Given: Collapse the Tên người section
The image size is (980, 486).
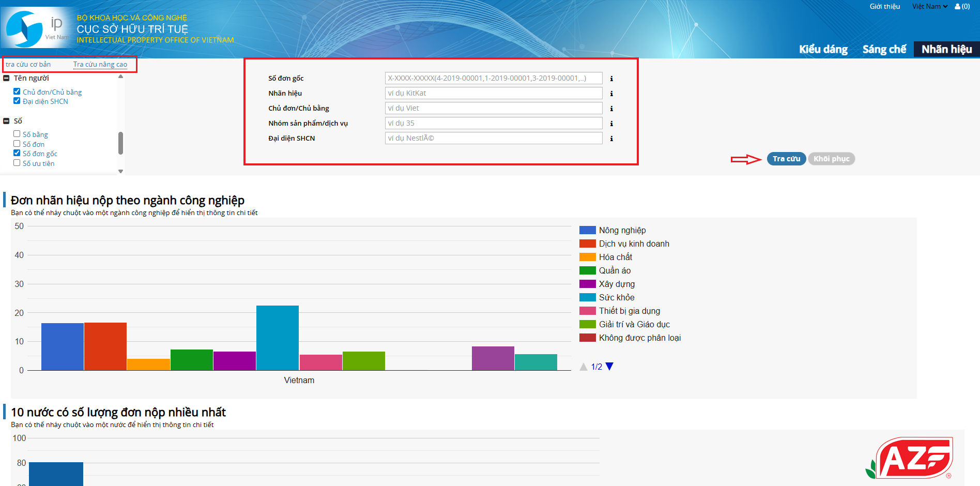Looking at the screenshot, I should coord(7,78).
